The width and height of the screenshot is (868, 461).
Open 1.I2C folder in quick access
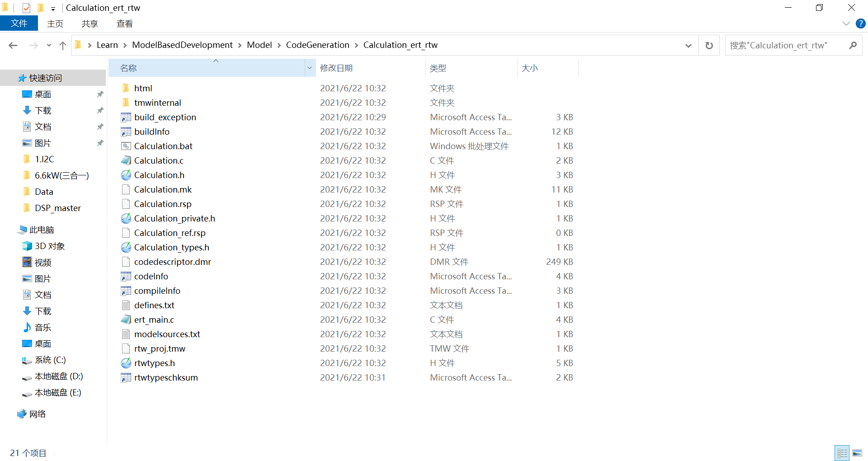[44, 159]
